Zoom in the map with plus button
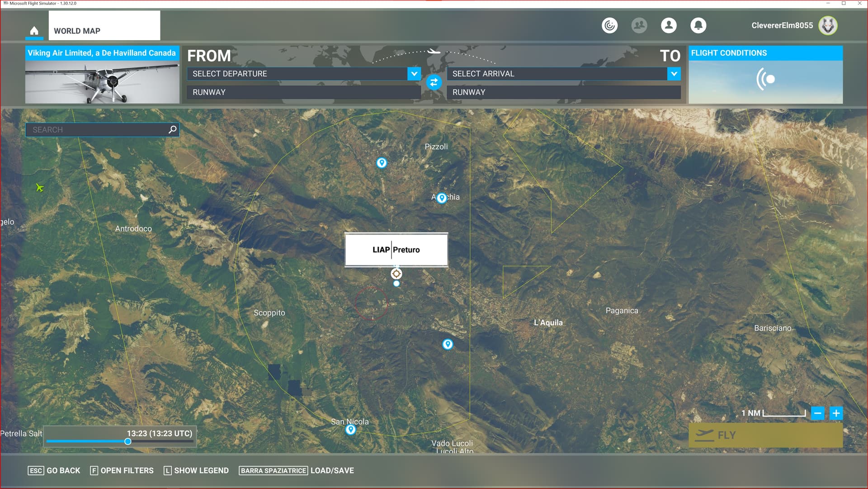868x489 pixels. pyautogui.click(x=836, y=413)
